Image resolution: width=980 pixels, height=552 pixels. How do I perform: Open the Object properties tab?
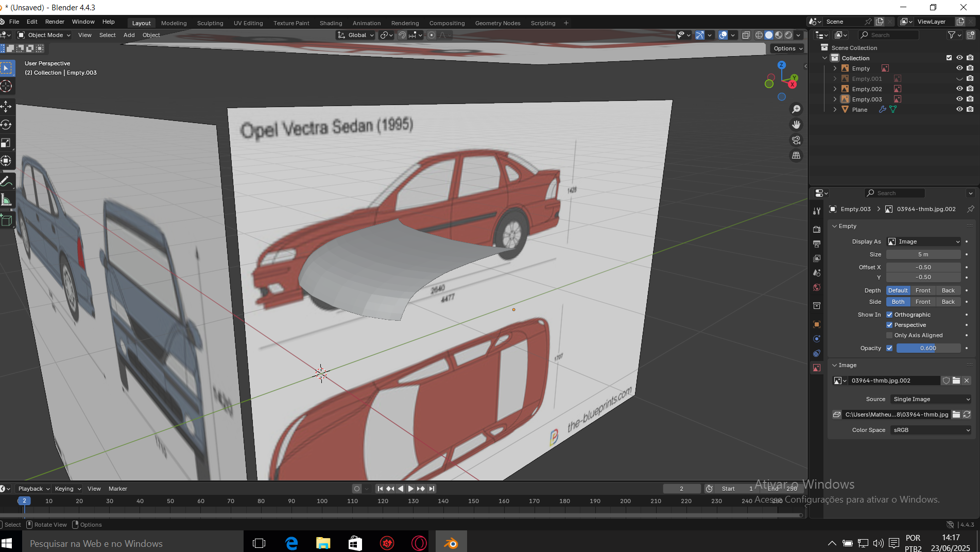click(817, 324)
